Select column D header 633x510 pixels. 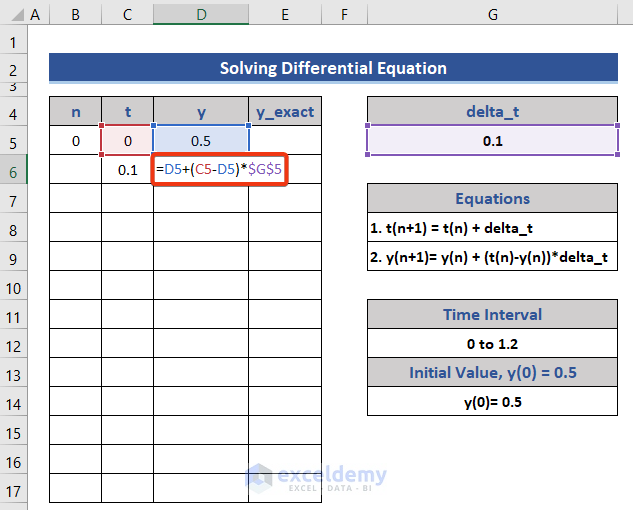pyautogui.click(x=201, y=15)
